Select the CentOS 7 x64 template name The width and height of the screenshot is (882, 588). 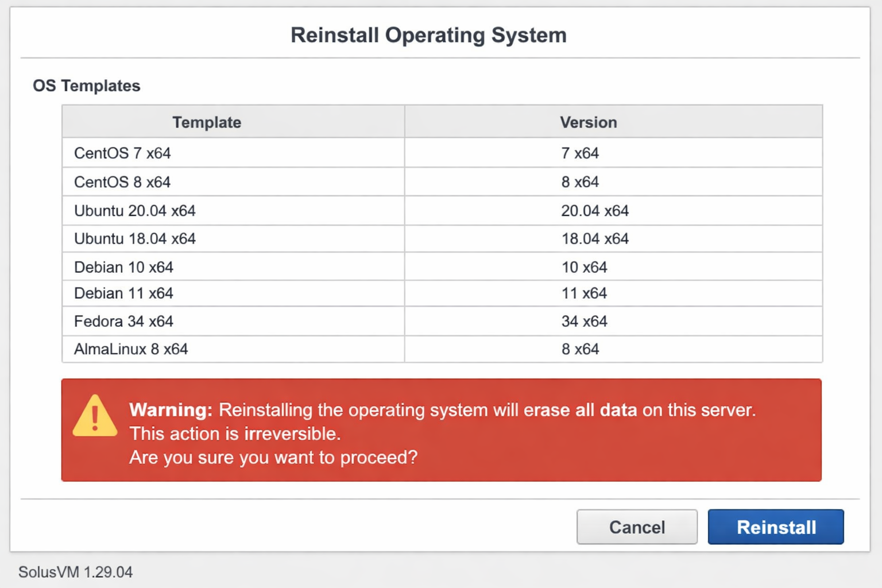pyautogui.click(x=122, y=153)
